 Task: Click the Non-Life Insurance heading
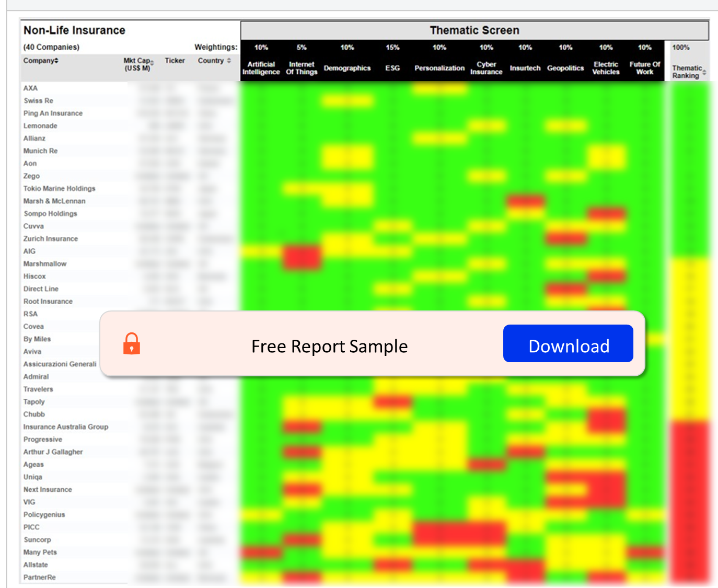tap(74, 30)
